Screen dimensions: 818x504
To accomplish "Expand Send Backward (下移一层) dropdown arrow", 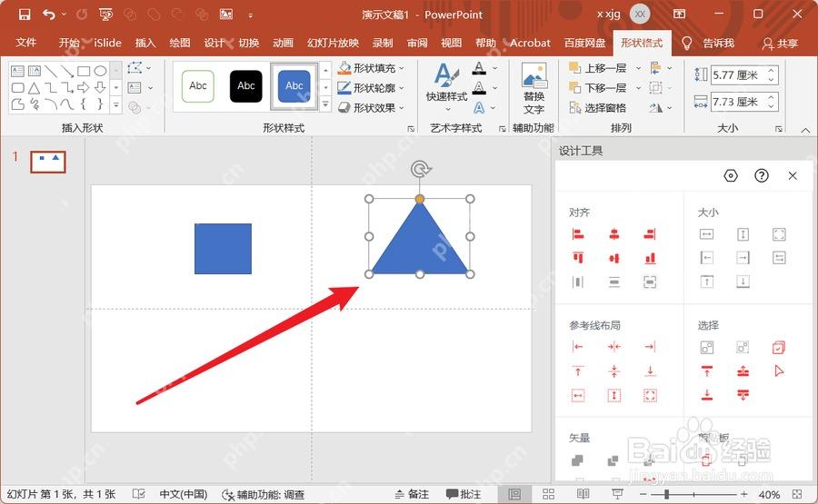I will (x=638, y=88).
